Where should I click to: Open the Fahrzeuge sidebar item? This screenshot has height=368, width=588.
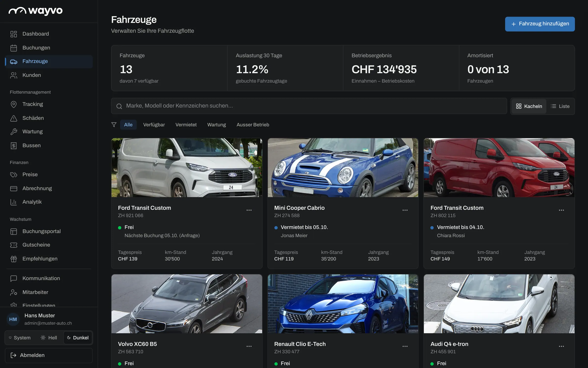(49, 62)
